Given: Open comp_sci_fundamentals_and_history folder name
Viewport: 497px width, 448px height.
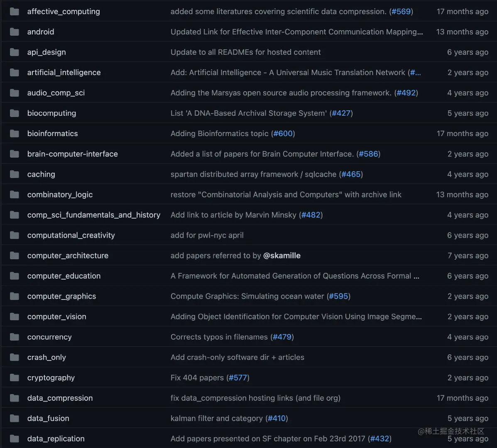Looking at the screenshot, I should click(94, 215).
